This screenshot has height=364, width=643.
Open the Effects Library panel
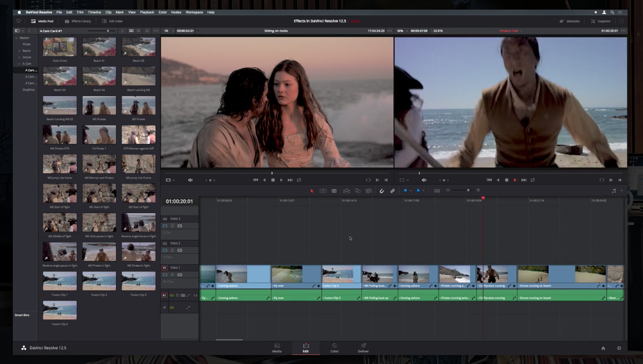77,21
